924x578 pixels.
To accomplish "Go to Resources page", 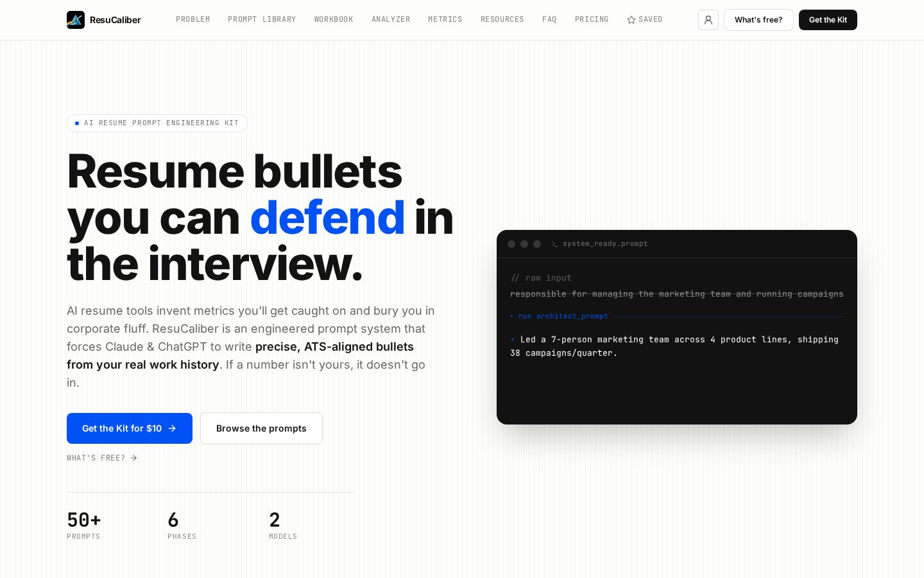I will click(502, 20).
